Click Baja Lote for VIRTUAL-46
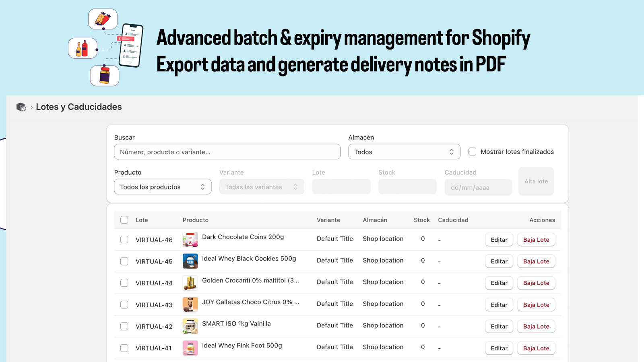 (536, 239)
